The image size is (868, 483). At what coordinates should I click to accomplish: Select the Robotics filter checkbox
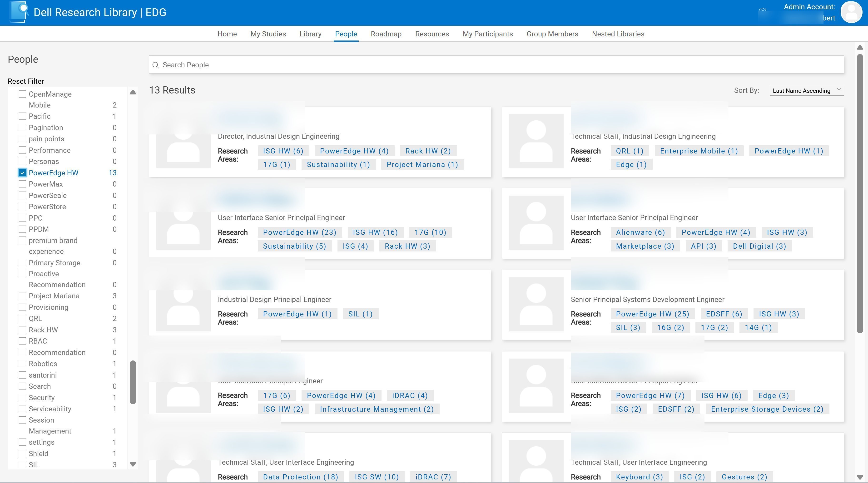point(22,363)
